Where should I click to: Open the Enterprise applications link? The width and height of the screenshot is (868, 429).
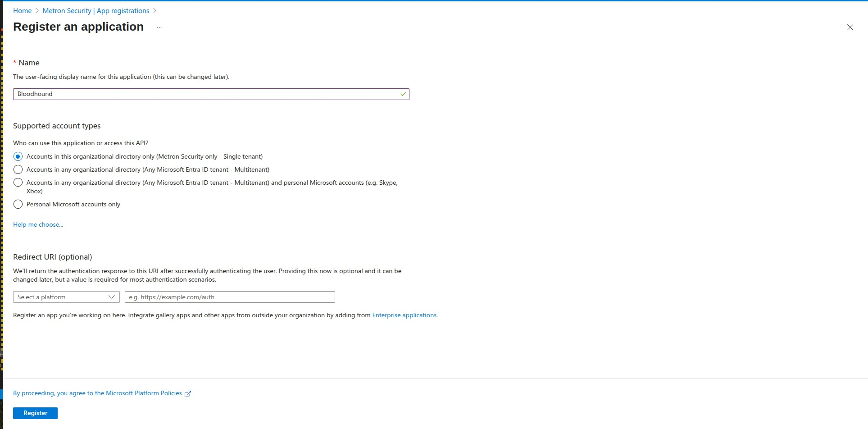point(404,315)
